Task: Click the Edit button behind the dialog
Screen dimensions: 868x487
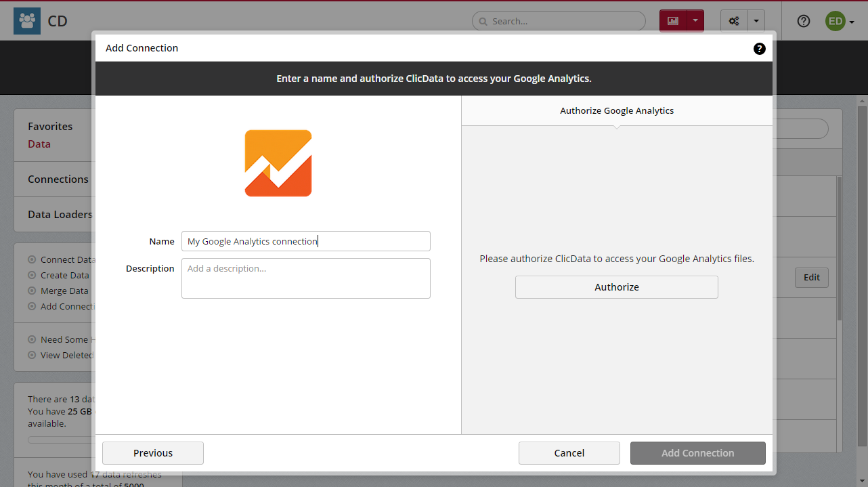Action: pyautogui.click(x=812, y=277)
